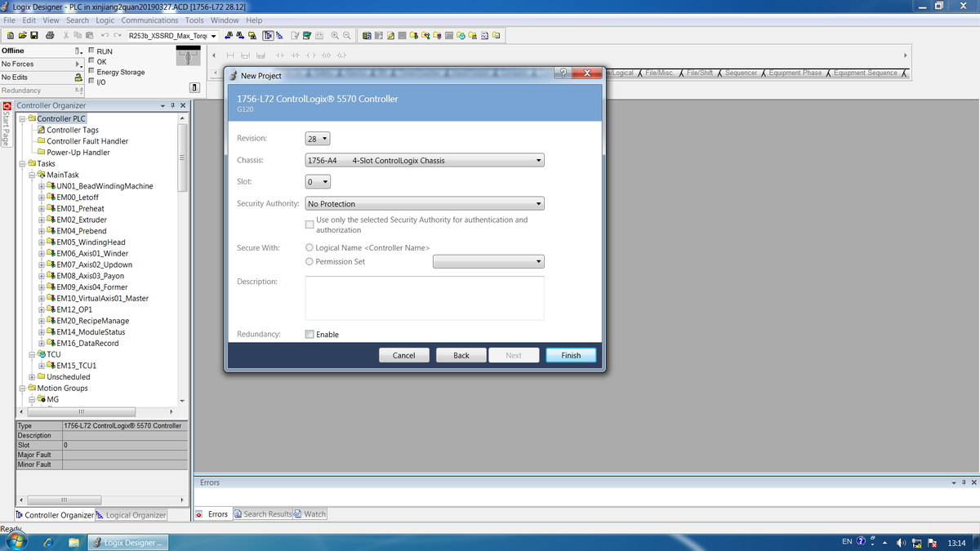Viewport: 980px width, 551px height.
Task: Open the Chassis dropdown list
Action: pos(424,161)
